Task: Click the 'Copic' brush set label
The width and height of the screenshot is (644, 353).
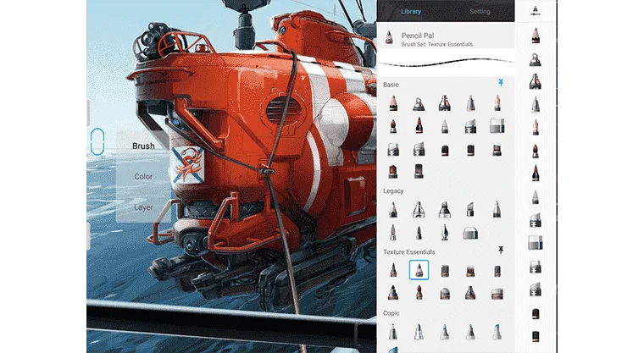Action: (391, 312)
